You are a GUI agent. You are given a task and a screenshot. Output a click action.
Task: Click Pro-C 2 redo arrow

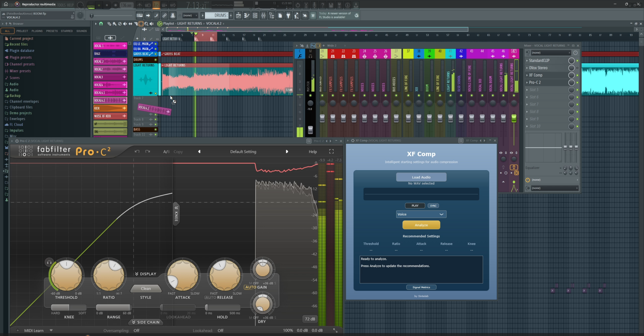click(x=148, y=152)
